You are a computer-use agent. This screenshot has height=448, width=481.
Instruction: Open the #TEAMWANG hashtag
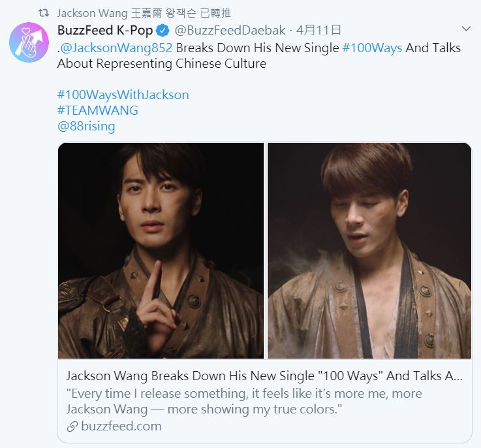pos(97,110)
